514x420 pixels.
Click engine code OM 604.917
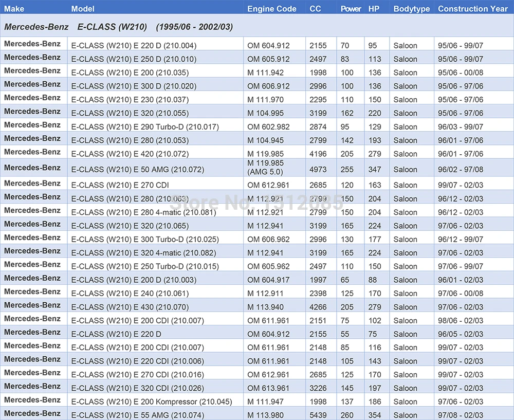(268, 280)
